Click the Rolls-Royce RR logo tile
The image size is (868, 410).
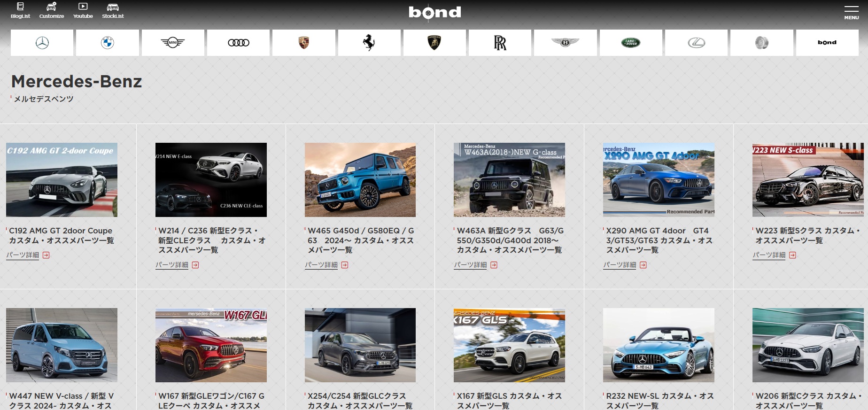(500, 43)
